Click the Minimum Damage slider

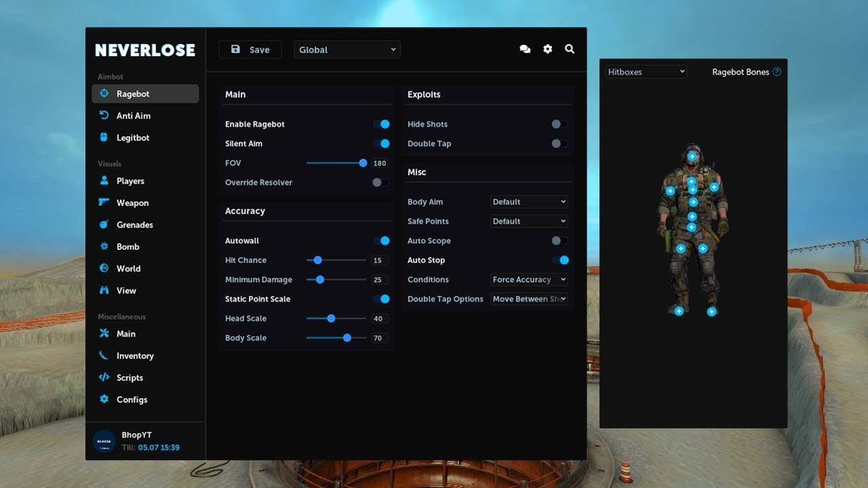336,279
